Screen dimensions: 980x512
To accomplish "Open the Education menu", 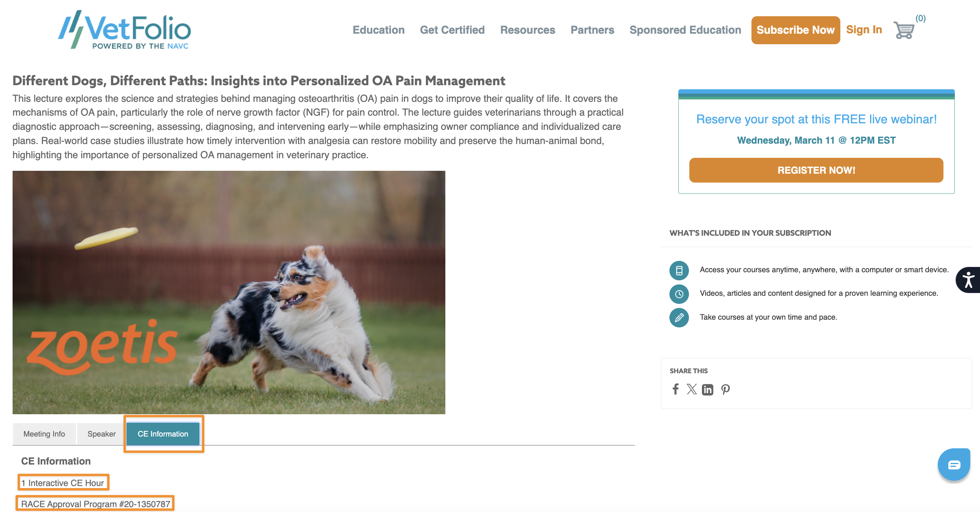I will 378,30.
